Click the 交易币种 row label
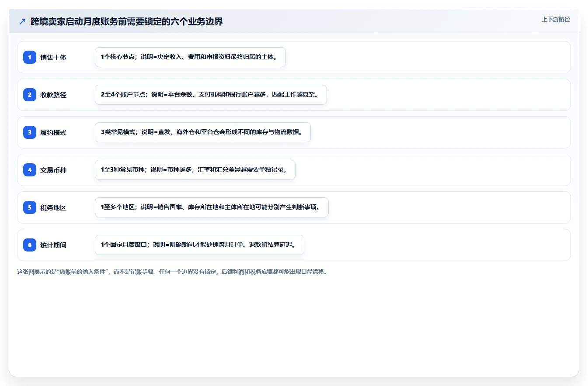Image resolution: width=588 pixels, height=386 pixels. point(53,170)
